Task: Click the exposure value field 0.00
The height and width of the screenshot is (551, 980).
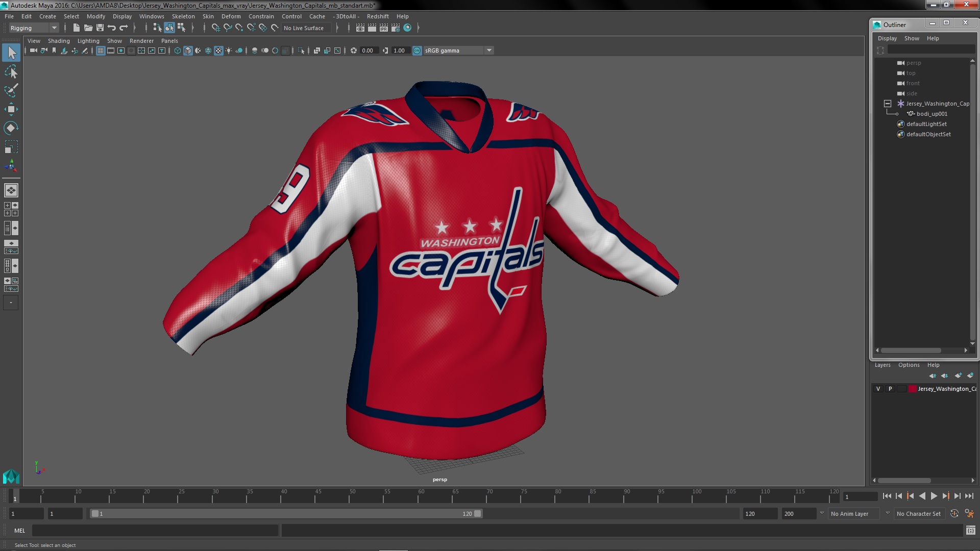Action: (369, 51)
